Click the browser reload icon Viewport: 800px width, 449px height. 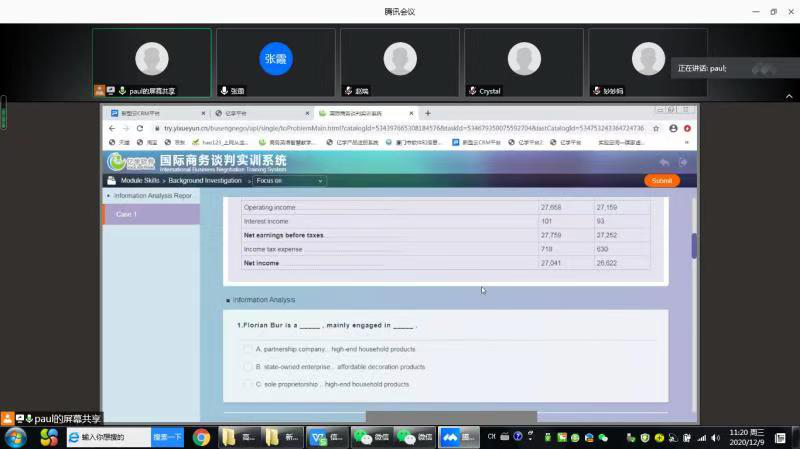(x=140, y=128)
